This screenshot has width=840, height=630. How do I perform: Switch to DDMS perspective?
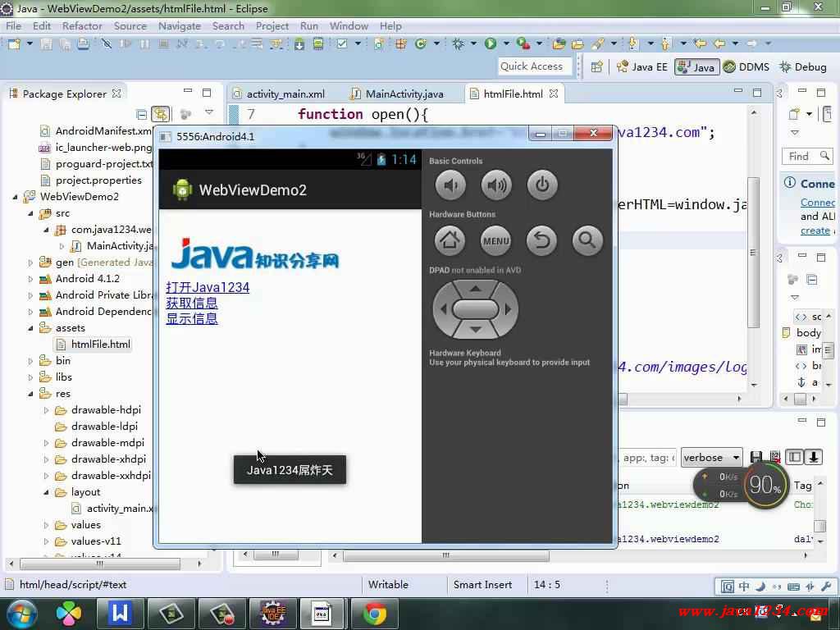click(x=746, y=67)
